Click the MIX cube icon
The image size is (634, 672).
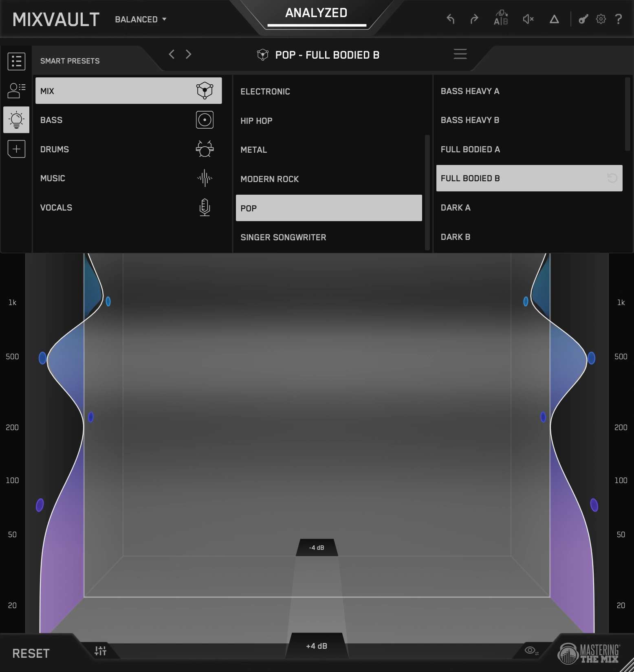pyautogui.click(x=205, y=90)
